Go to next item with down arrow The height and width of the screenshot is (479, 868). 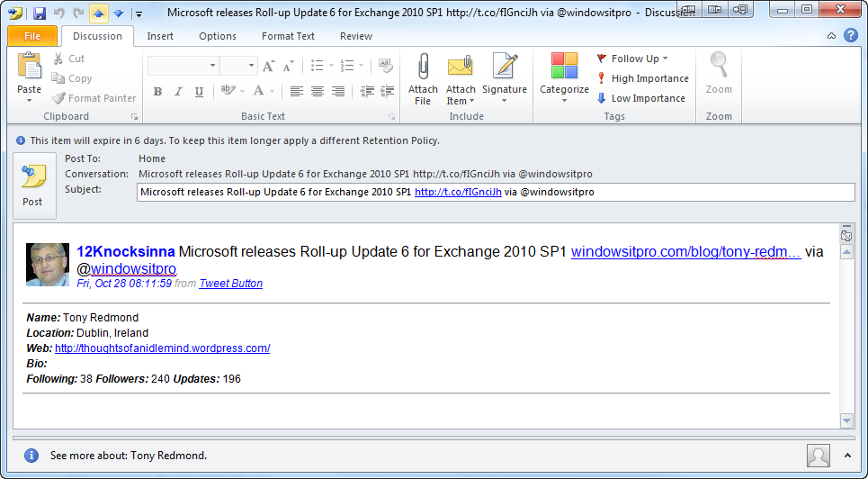(x=118, y=13)
